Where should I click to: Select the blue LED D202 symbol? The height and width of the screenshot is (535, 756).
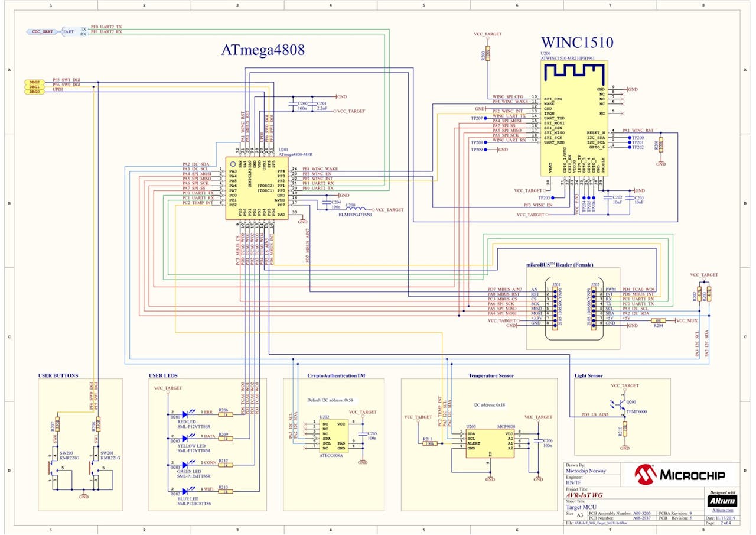(188, 490)
